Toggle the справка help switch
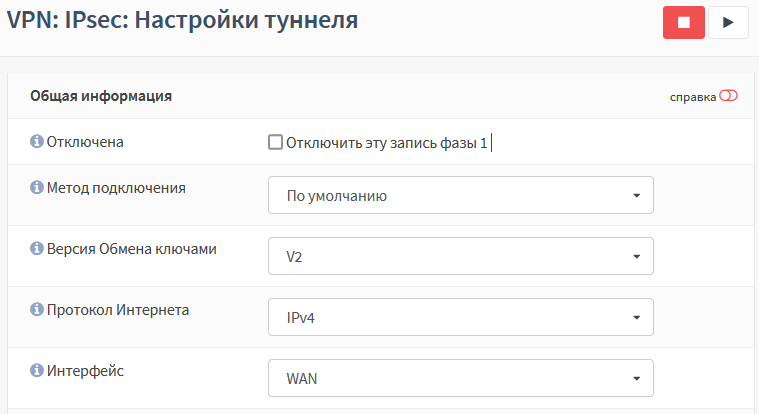Image resolution: width=759 pixels, height=414 pixels. pyautogui.click(x=728, y=96)
